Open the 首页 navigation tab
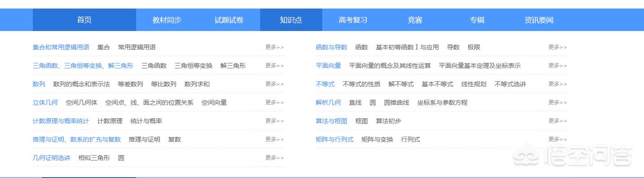 pos(84,20)
